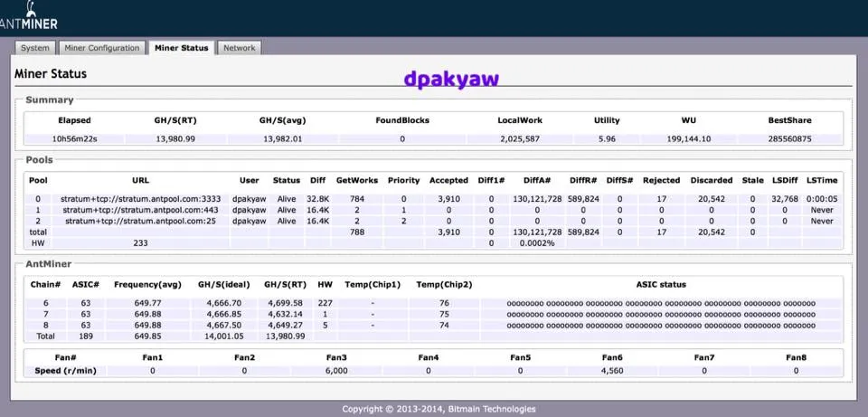Viewport: 868px width, 417px height.
Task: Click the HW count 233
Action: pos(141,242)
